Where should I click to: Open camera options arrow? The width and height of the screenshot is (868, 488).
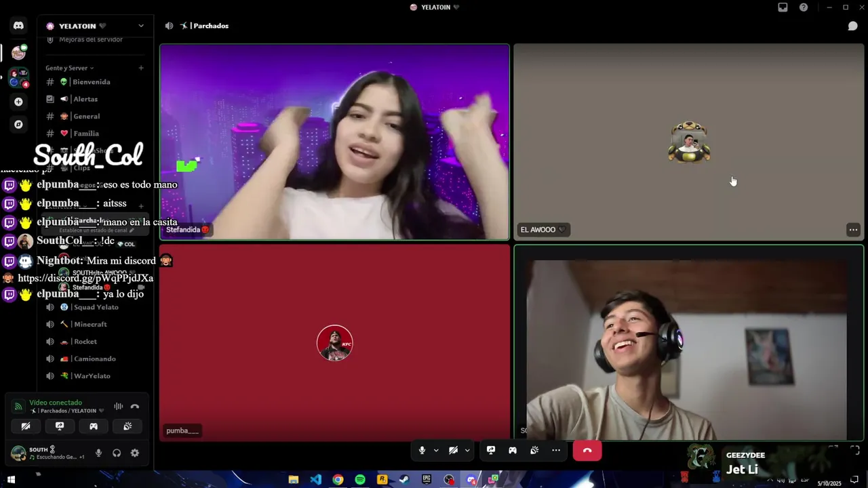coord(467,450)
